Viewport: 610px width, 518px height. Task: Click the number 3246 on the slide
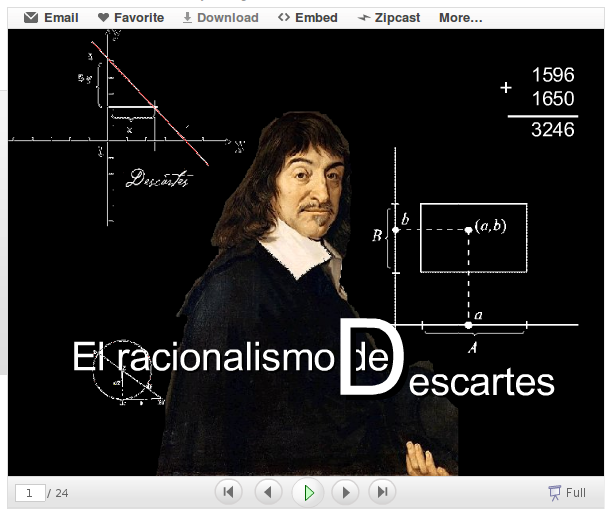[x=552, y=130]
